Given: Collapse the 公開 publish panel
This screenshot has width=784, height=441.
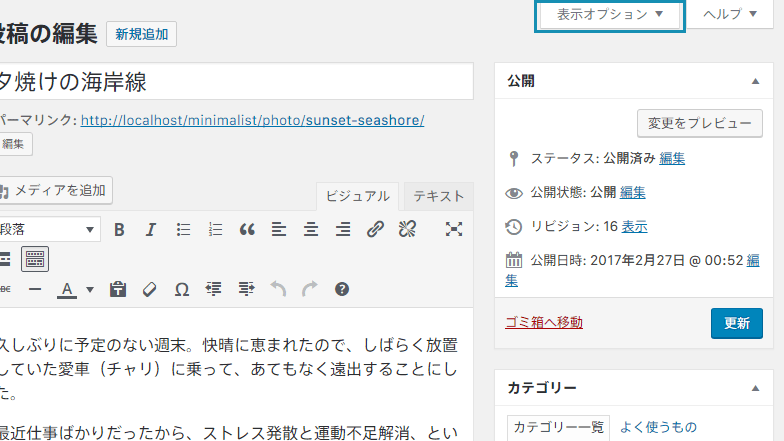Looking at the screenshot, I should coord(755,81).
